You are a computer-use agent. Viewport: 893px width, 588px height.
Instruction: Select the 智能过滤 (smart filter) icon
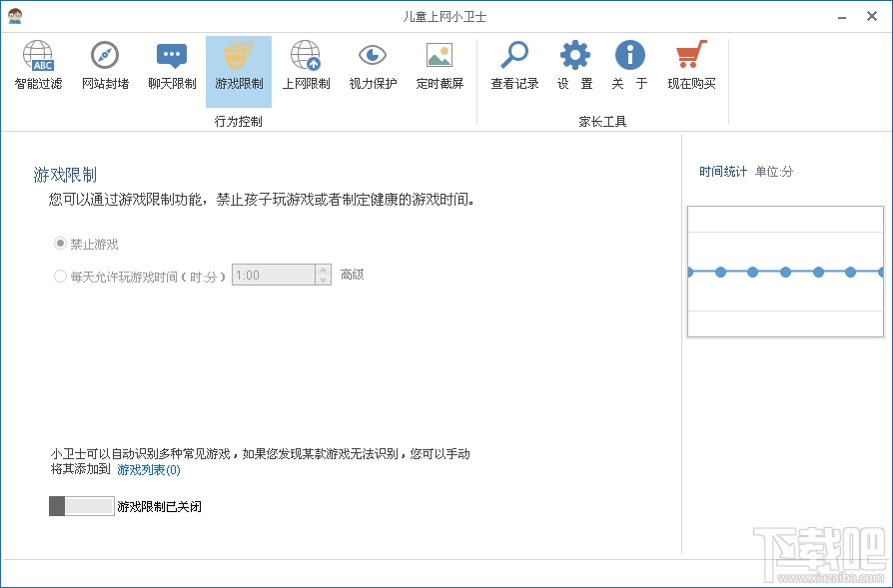[38, 62]
